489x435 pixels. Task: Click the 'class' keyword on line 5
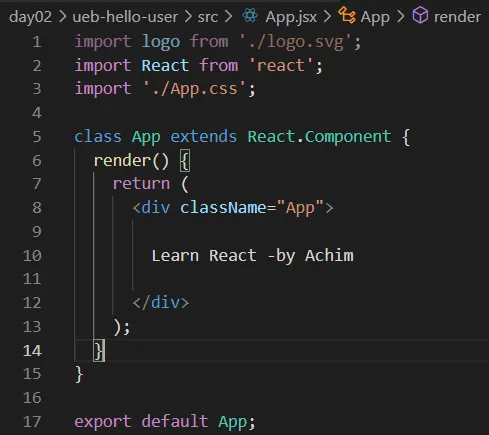(x=98, y=137)
